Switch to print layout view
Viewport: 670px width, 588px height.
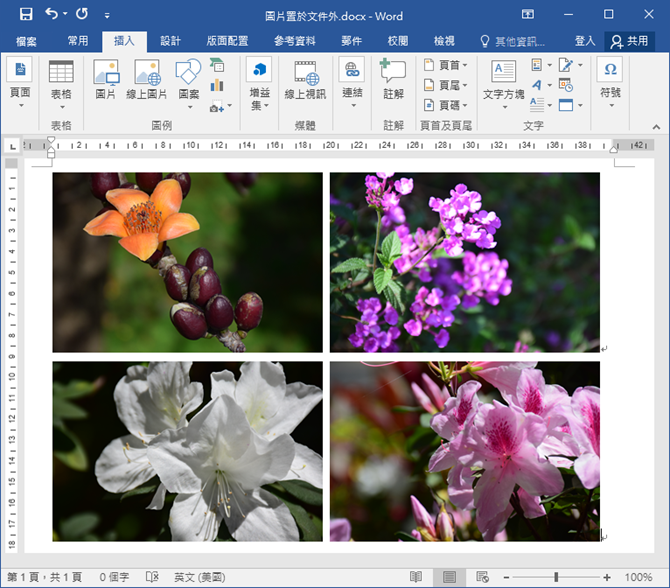click(449, 577)
